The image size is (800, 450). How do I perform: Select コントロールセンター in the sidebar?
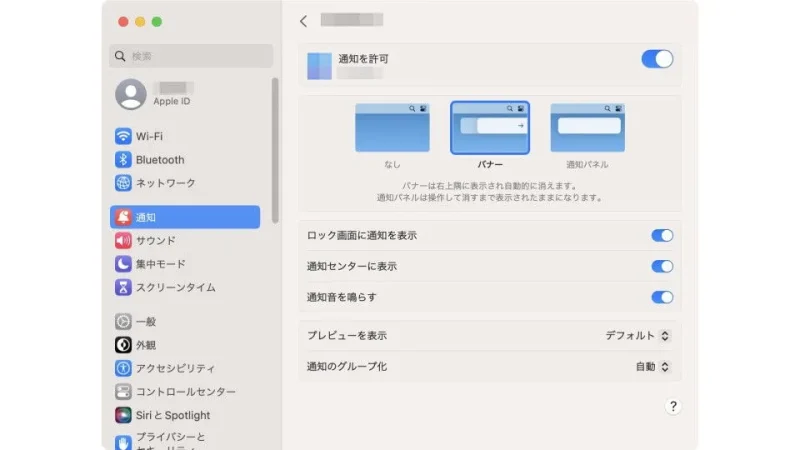(185, 392)
